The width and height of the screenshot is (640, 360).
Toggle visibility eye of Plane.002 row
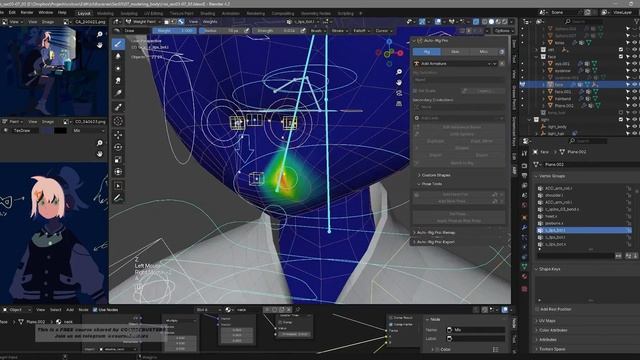click(x=635, y=106)
